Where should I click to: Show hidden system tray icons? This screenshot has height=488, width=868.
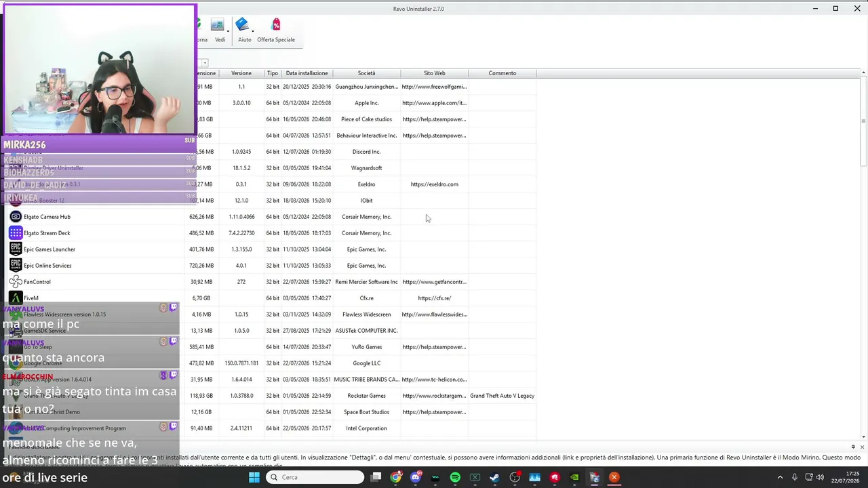point(780,477)
